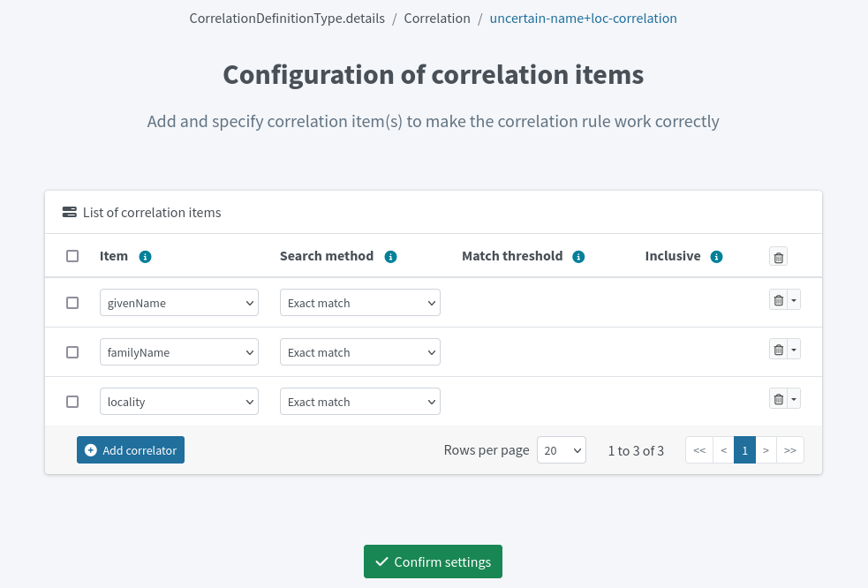Click the info icon next to Search method

[x=390, y=256]
